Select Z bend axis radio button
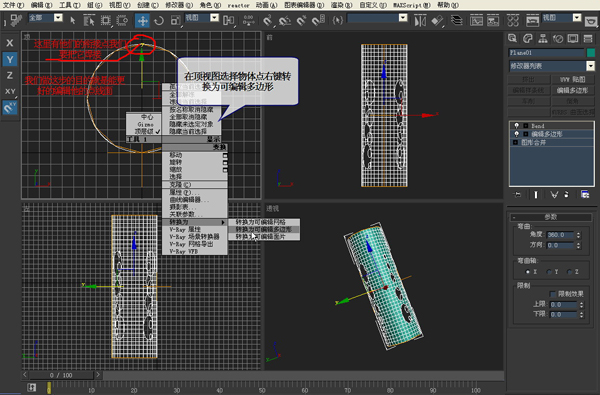The height and width of the screenshot is (395, 600). click(x=570, y=272)
